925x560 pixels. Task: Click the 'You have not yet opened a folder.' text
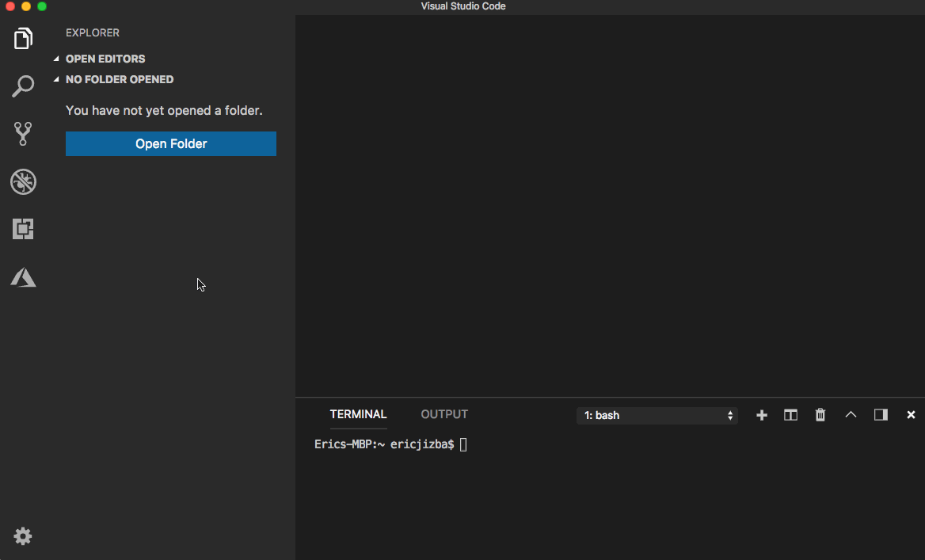pos(164,110)
